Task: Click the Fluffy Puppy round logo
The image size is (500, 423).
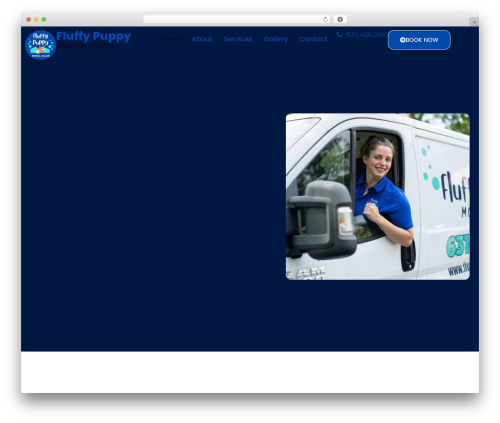Action: 40,45
